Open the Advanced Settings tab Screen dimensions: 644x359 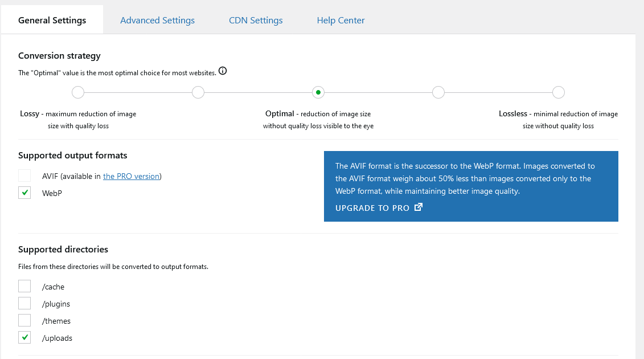pyautogui.click(x=157, y=20)
